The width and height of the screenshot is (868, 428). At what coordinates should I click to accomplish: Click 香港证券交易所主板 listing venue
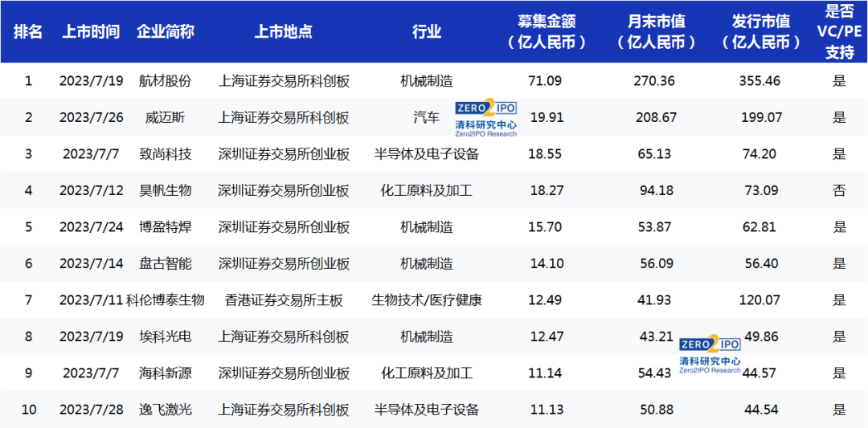pos(284,300)
